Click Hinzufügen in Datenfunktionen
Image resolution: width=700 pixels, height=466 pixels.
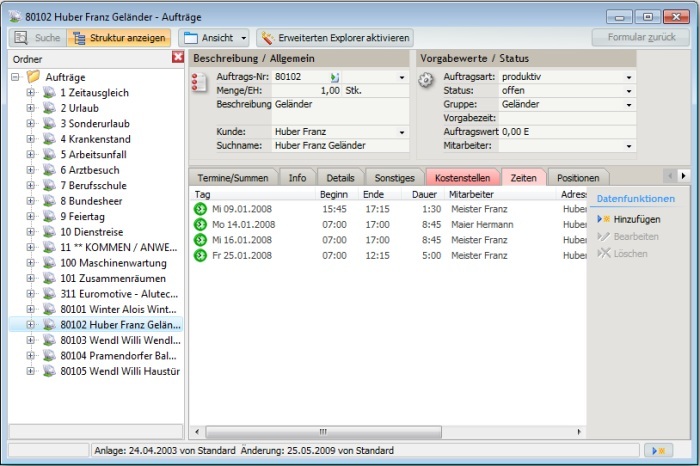[629, 219]
